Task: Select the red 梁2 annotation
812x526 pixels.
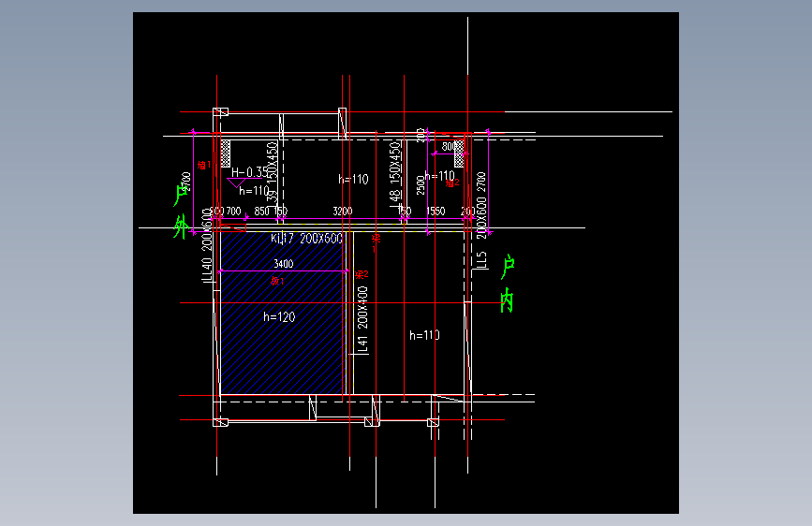Action: tap(362, 274)
